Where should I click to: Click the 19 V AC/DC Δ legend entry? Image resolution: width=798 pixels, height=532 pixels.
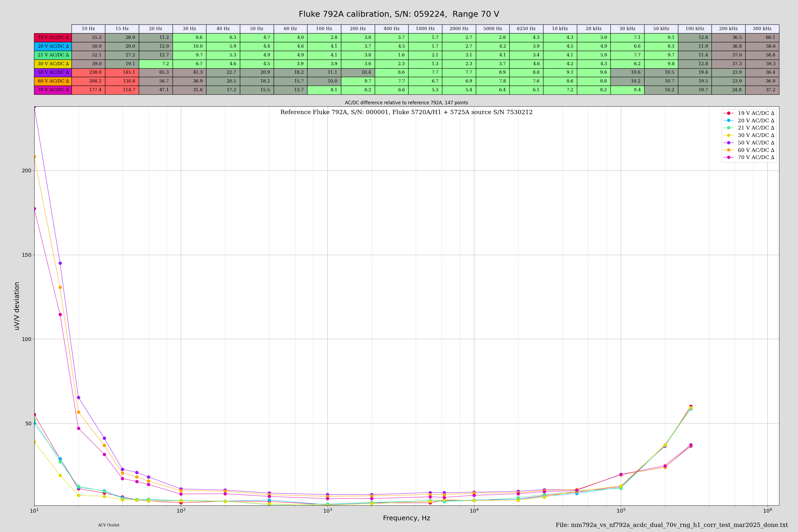(x=749, y=113)
